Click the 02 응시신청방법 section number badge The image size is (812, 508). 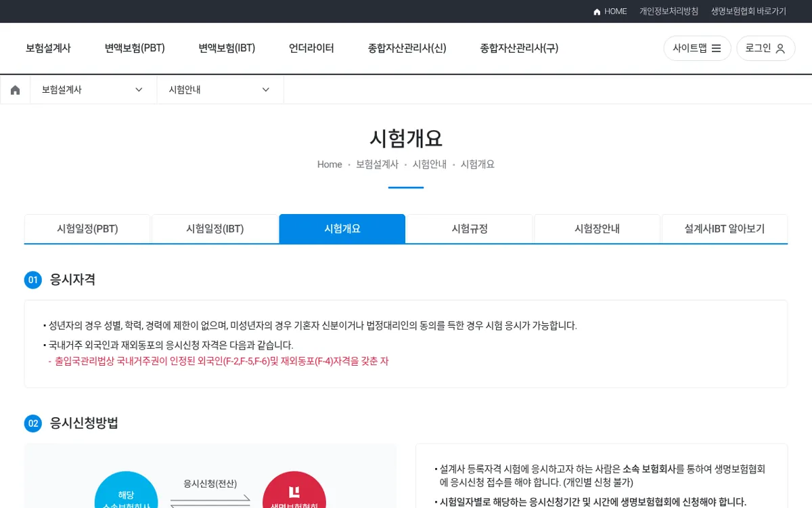tap(33, 423)
